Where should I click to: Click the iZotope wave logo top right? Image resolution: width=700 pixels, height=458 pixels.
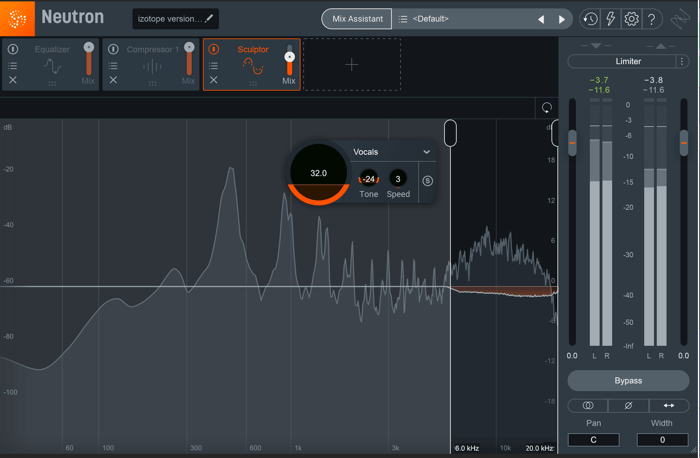[681, 19]
